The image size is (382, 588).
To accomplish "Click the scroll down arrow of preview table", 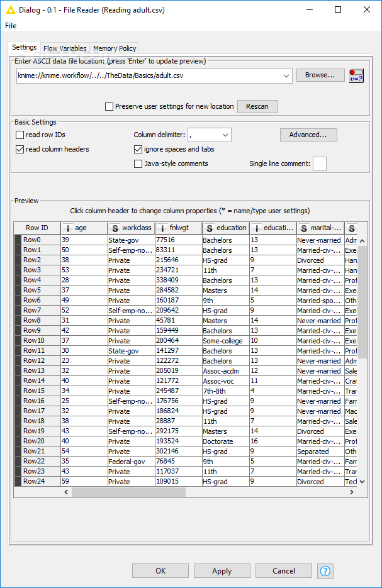I will [x=362, y=482].
